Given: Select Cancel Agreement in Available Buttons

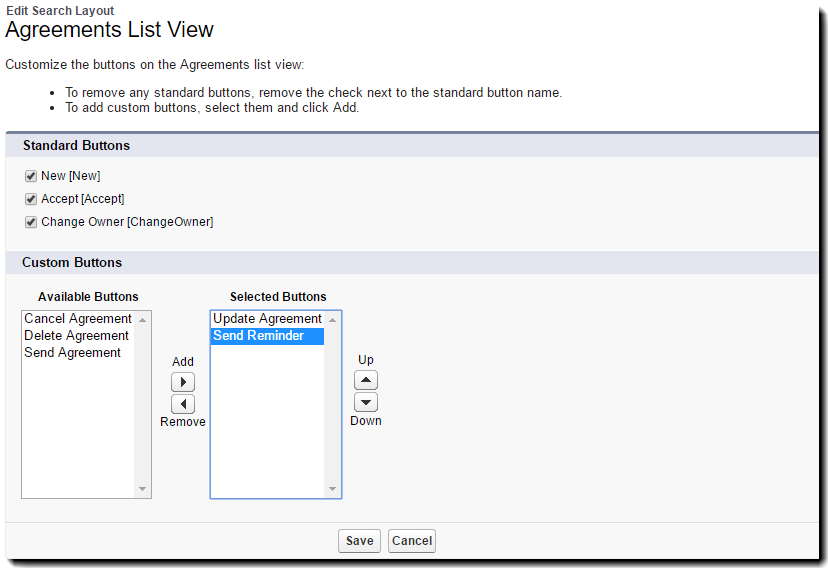Looking at the screenshot, I should coord(78,319).
